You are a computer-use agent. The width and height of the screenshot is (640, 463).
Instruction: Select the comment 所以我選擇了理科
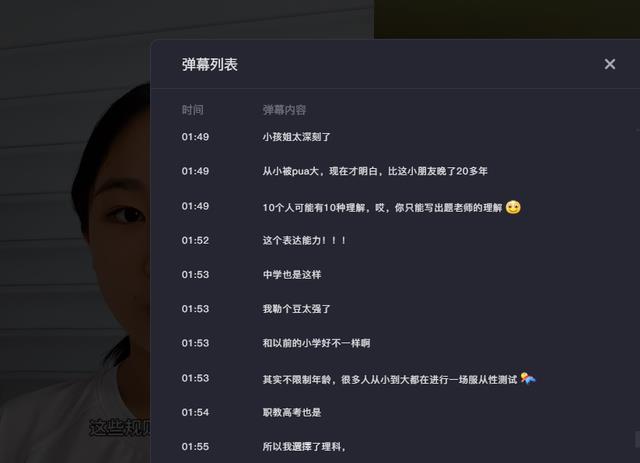[x=304, y=447]
